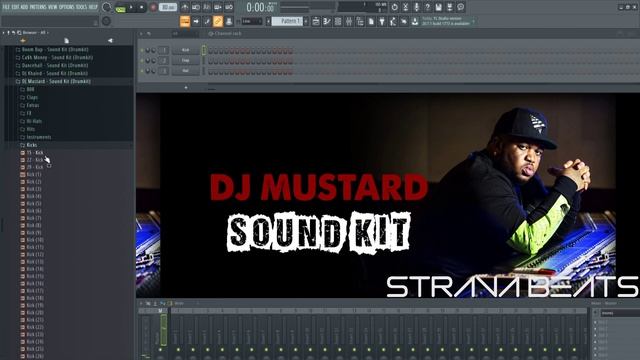Open the Mixer view icon
Screen dimensions: 640x360
pyautogui.click(x=349, y=21)
